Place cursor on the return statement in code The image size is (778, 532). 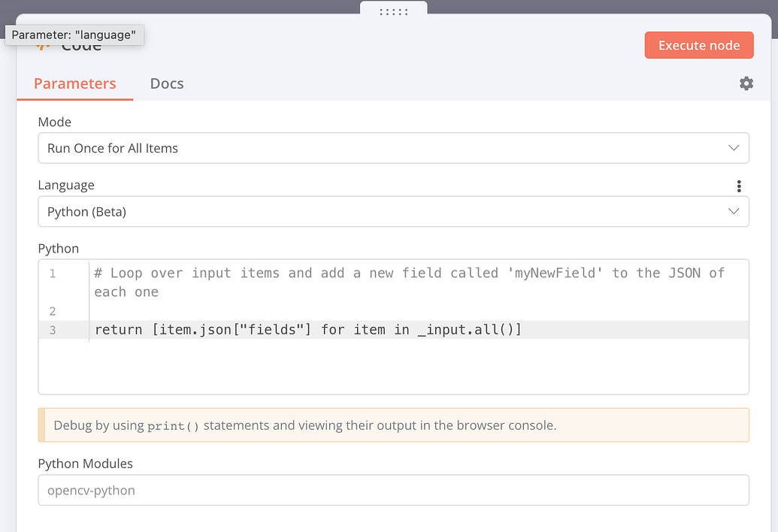[301, 329]
